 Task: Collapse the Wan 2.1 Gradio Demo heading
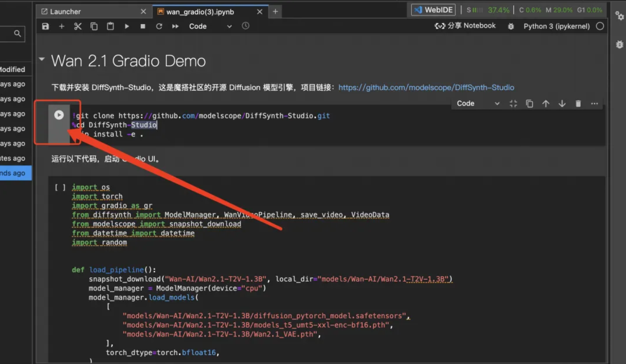[x=42, y=59]
